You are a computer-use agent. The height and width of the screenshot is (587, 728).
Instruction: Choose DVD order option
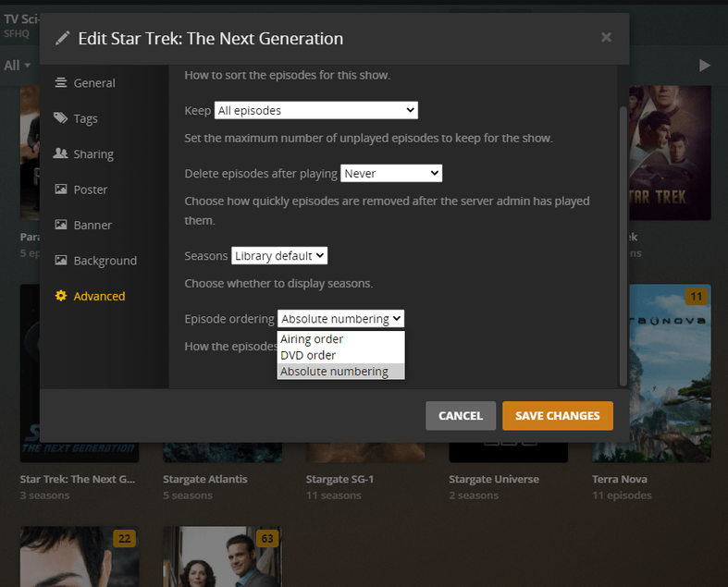[340, 356]
